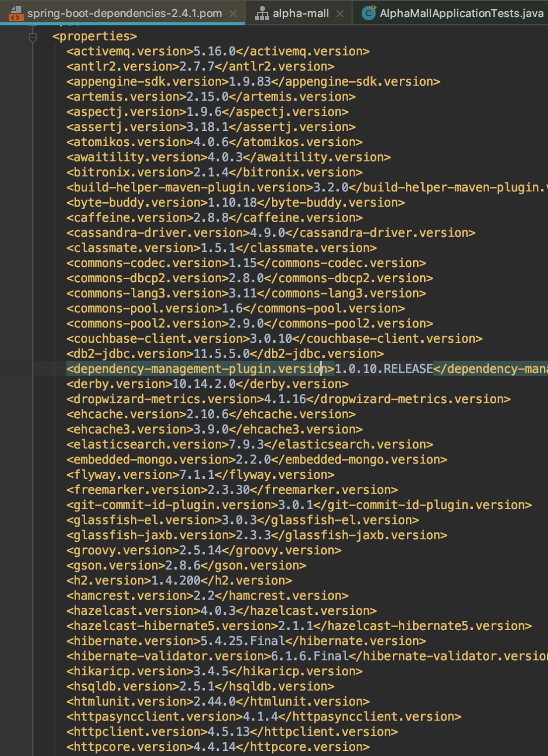Image resolution: width=548 pixels, height=756 pixels.
Task: Switch to the AlphaMallApplicationTests.java tab
Action: click(461, 13)
